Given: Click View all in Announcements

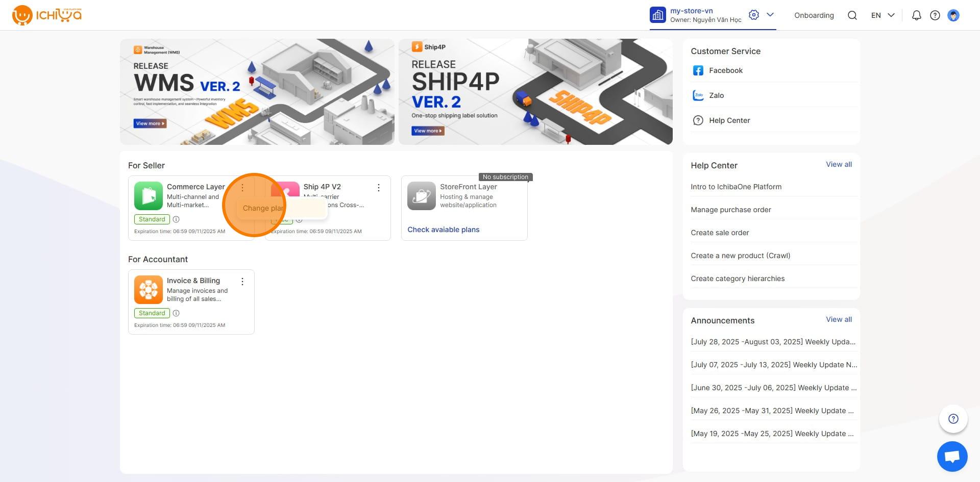Looking at the screenshot, I should click(839, 319).
